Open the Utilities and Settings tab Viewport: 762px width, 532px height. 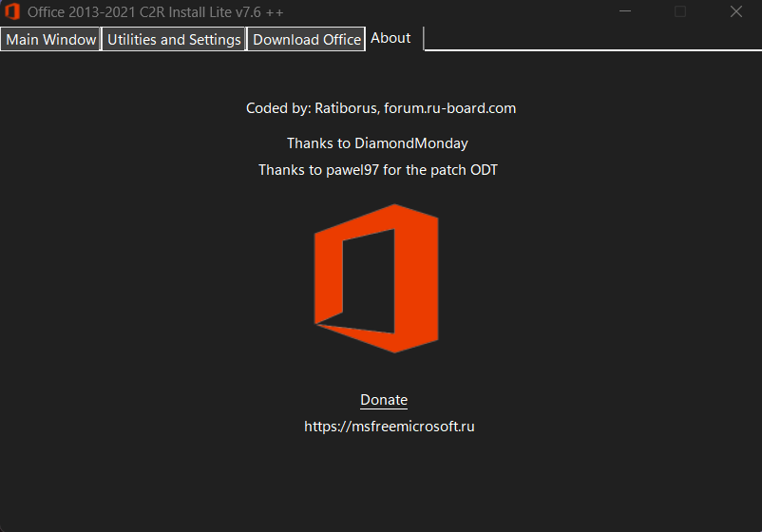pos(174,39)
